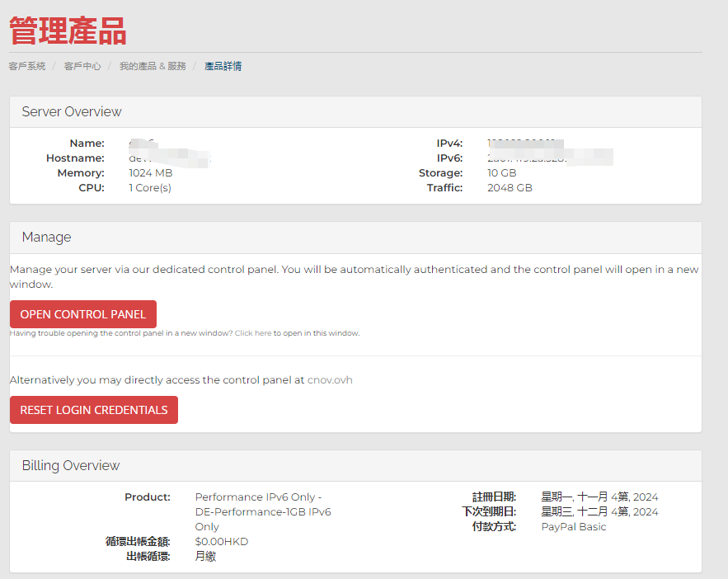Click the Manage panel header
Image resolution: width=728 pixels, height=579 pixels.
[x=46, y=238]
